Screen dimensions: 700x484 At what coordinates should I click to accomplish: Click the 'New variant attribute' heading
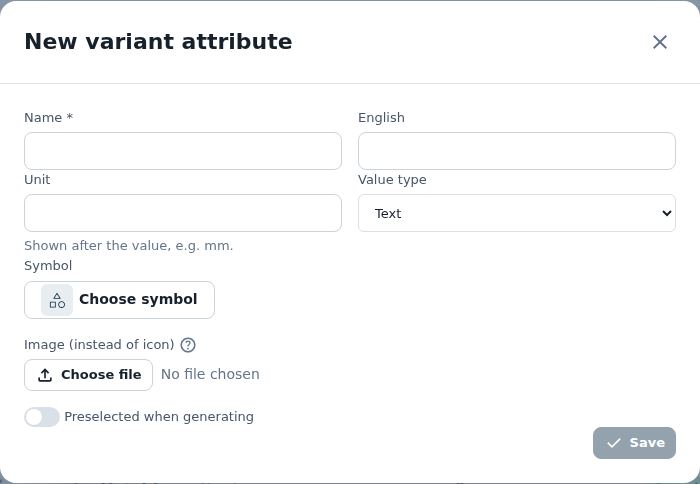coord(158,42)
